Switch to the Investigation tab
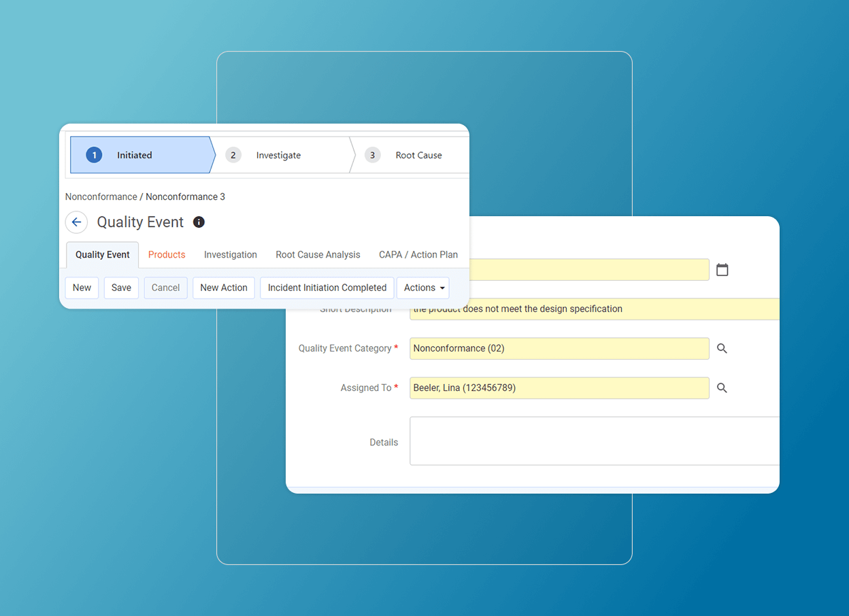849x616 pixels. point(230,254)
